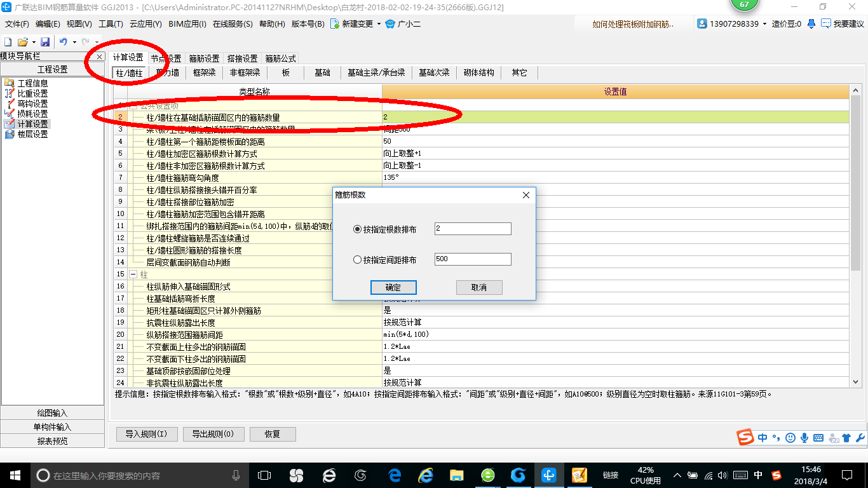Open the Open-folder dropdown arrow
868x488 pixels.
point(33,42)
